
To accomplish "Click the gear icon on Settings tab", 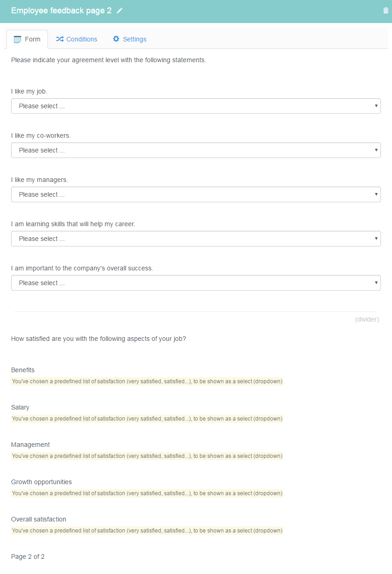I will pyautogui.click(x=116, y=39).
